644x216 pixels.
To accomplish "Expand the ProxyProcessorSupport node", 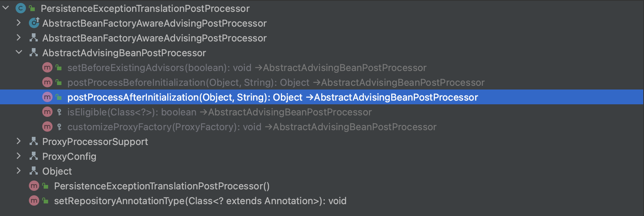I will coord(19,141).
